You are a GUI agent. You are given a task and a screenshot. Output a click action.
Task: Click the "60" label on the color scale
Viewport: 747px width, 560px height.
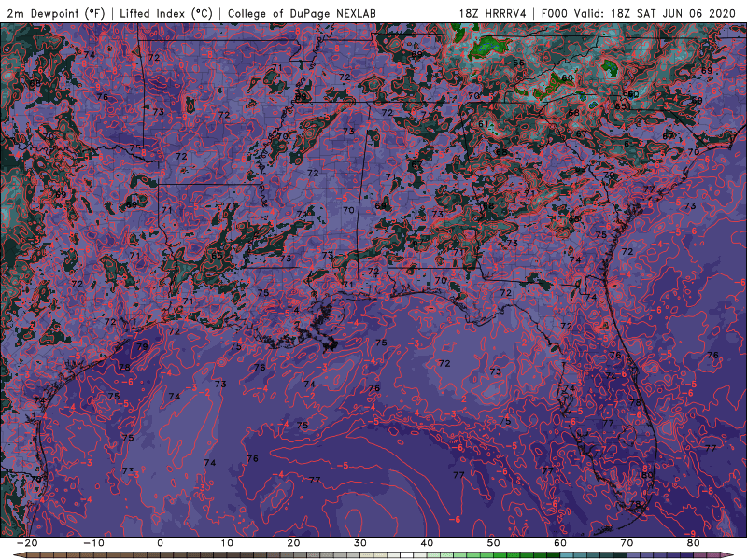560,543
